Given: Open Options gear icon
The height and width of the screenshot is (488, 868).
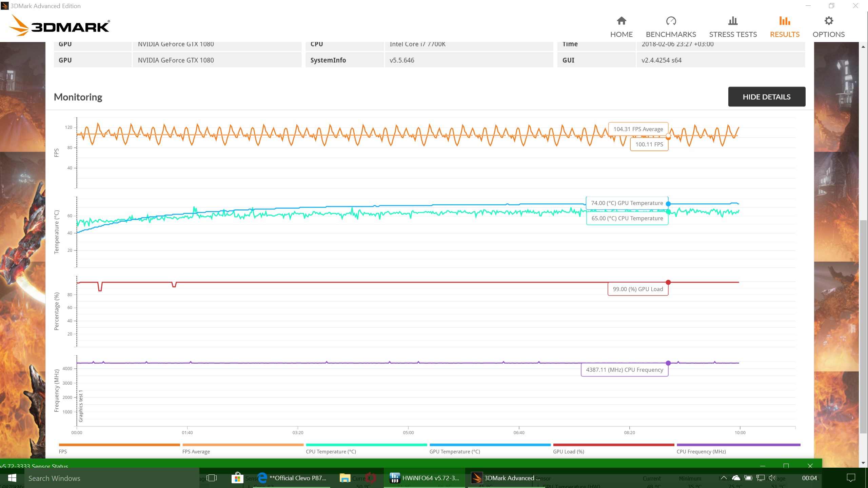Looking at the screenshot, I should (828, 21).
